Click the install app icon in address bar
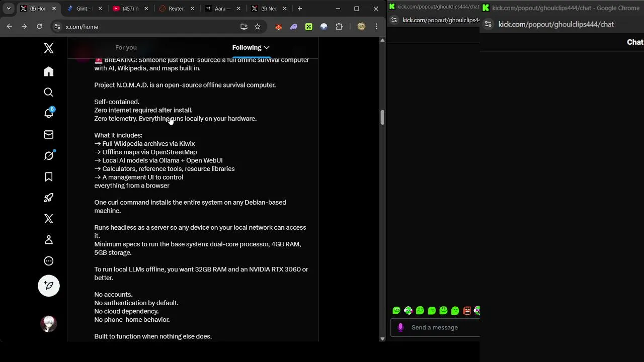The width and height of the screenshot is (644, 362). tap(244, 27)
